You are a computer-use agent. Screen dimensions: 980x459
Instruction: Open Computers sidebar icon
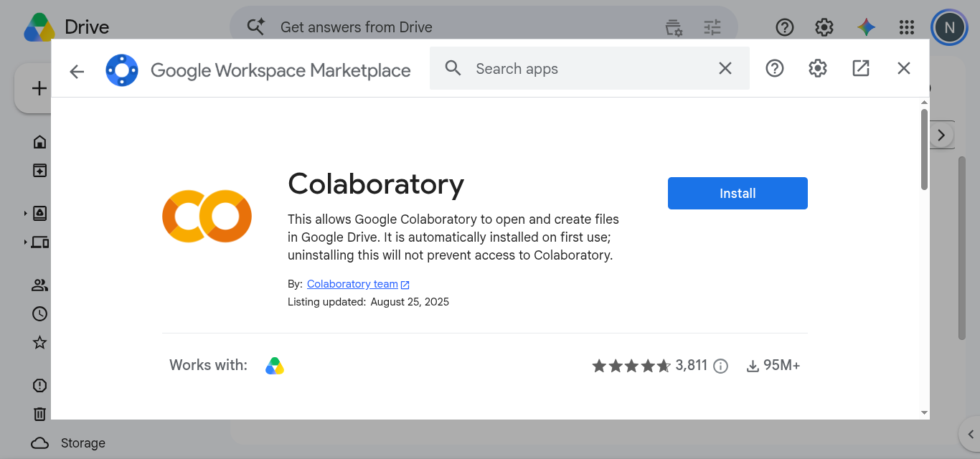tap(40, 242)
